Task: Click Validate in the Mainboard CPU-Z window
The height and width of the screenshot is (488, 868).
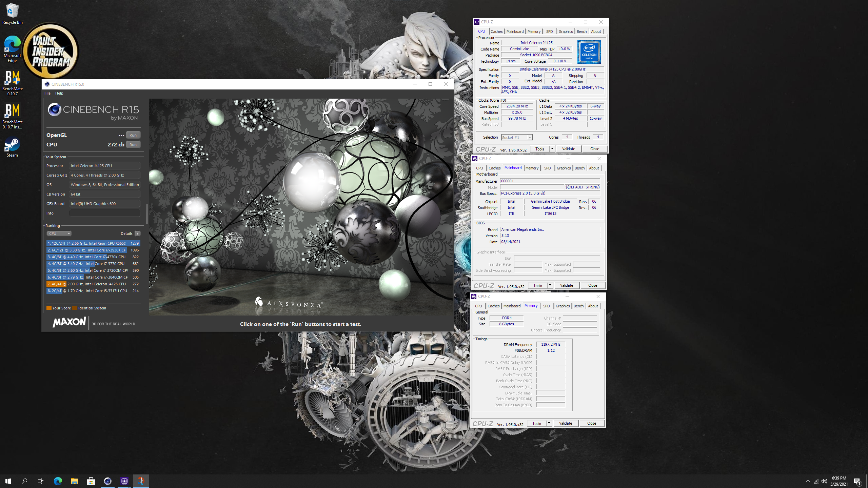Action: (x=567, y=285)
